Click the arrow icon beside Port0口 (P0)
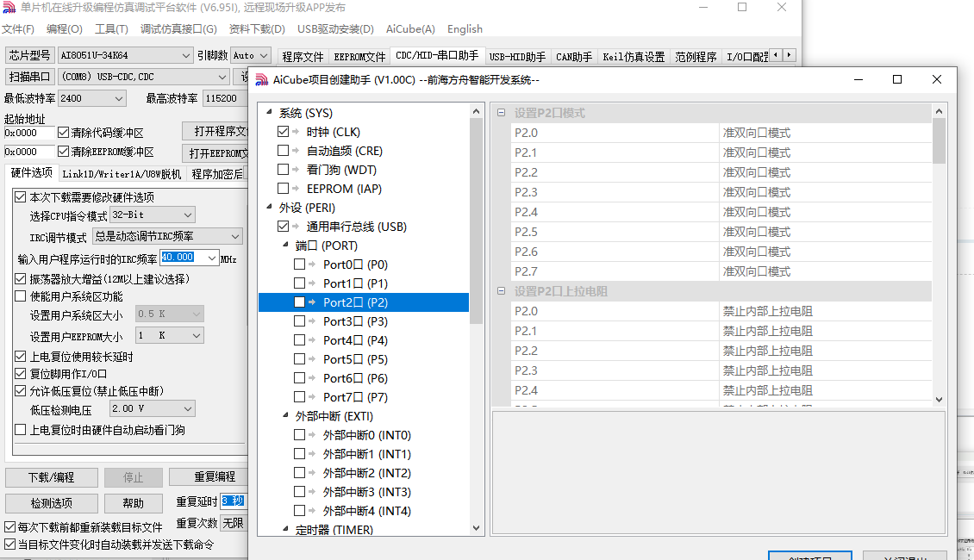This screenshot has height=560, width=974. [x=312, y=264]
